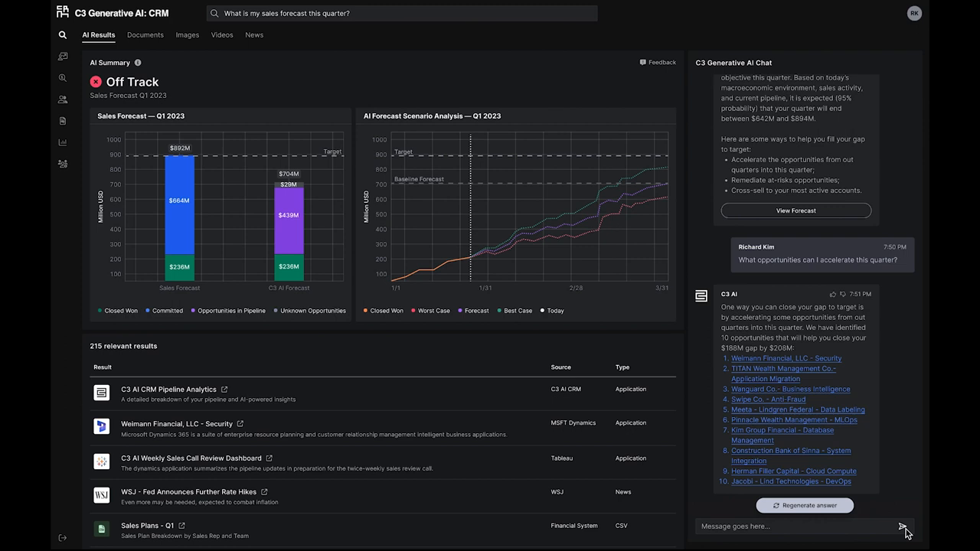Click the MSFT Dynamics result thumbnail icon
The width and height of the screenshot is (980, 551).
tap(101, 426)
